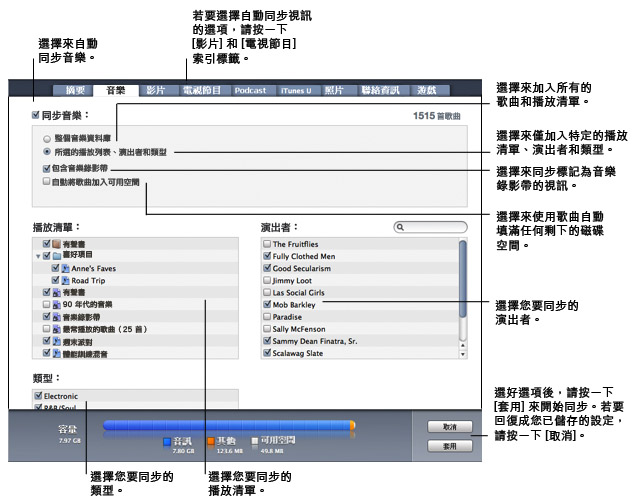Click the blue capacity usage bar

click(x=227, y=425)
